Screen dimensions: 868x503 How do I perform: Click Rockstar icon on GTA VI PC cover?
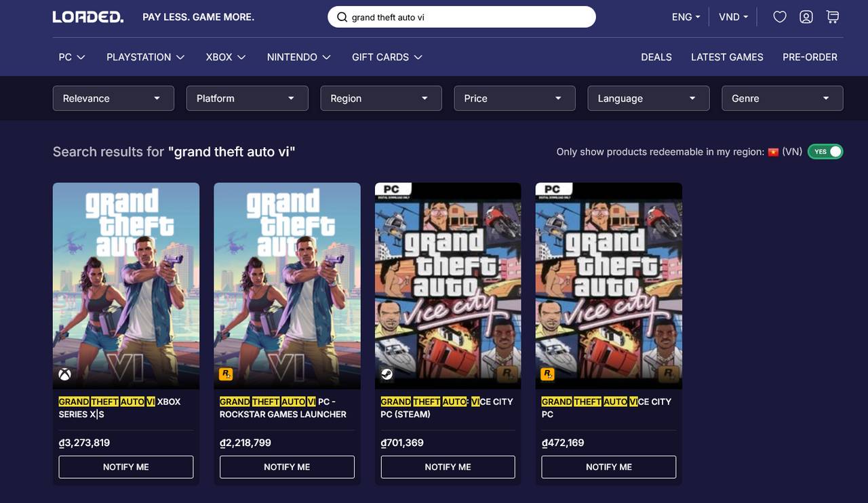[x=226, y=374]
